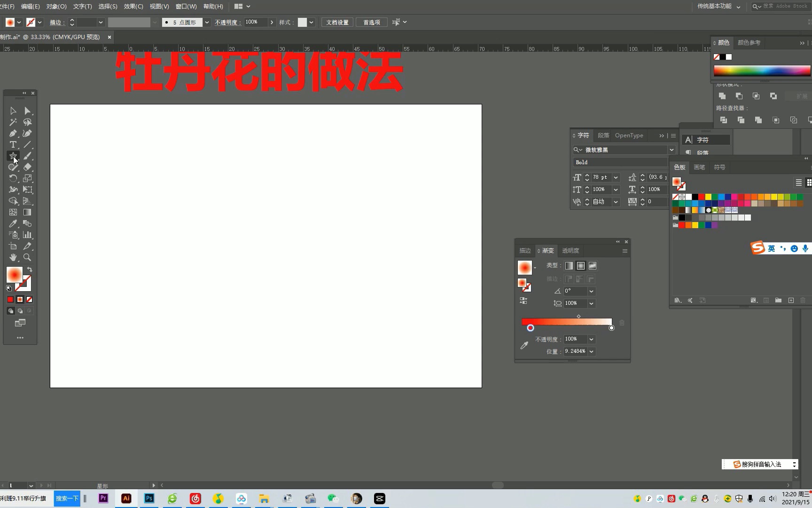Open the font size dropdown 78 pt
This screenshot has width=812, height=508.
pyautogui.click(x=616, y=177)
